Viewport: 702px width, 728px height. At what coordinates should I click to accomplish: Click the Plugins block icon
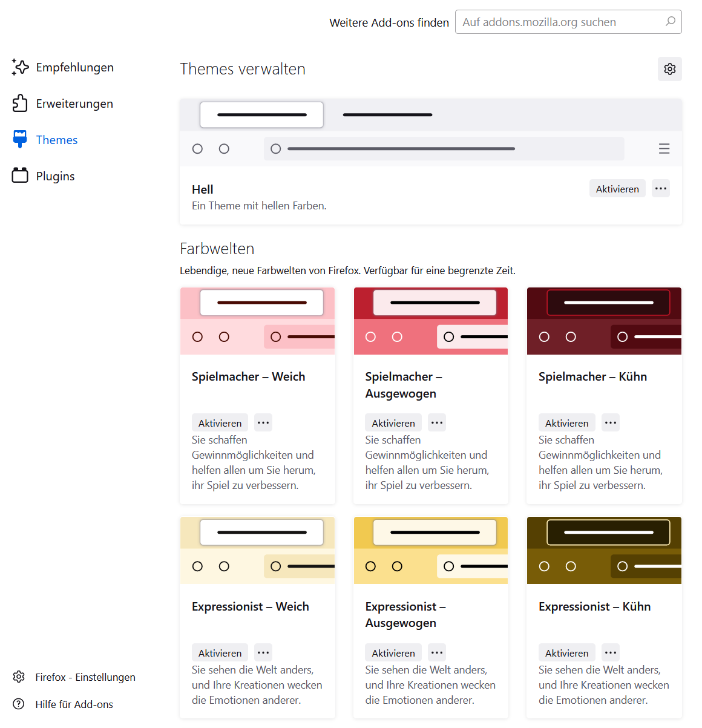coord(20,175)
